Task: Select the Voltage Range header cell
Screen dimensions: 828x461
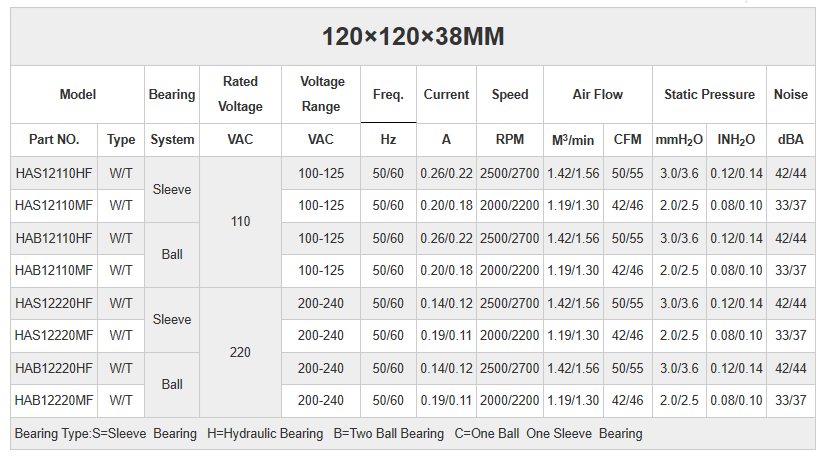Action: tap(321, 94)
